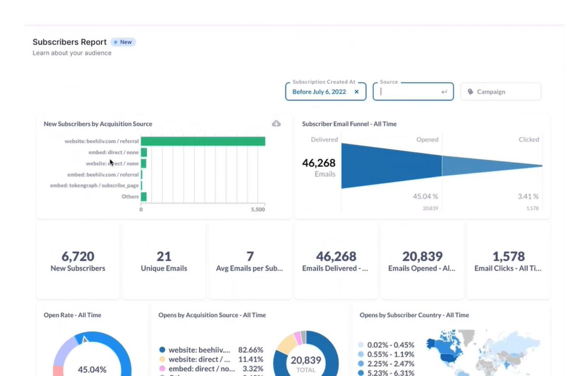This screenshot has height=376, width=588.
Task: Click the enter arrow icon in Source field
Action: pos(444,92)
